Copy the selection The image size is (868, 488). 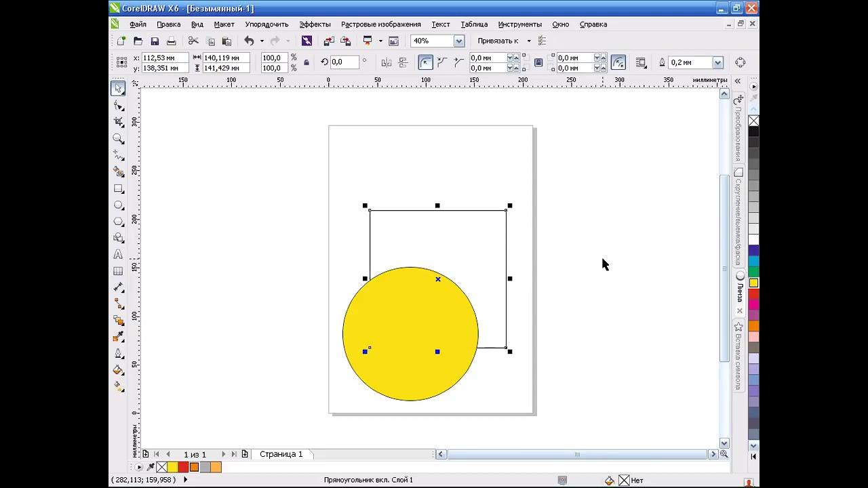tap(210, 41)
